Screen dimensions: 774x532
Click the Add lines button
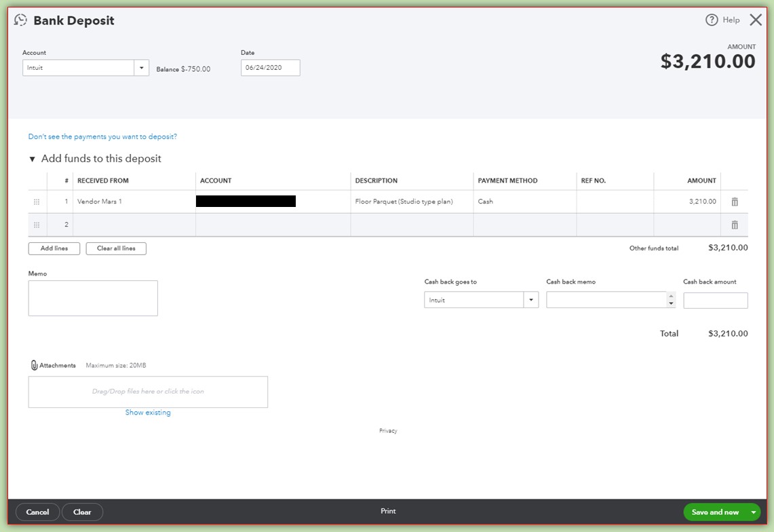point(54,248)
